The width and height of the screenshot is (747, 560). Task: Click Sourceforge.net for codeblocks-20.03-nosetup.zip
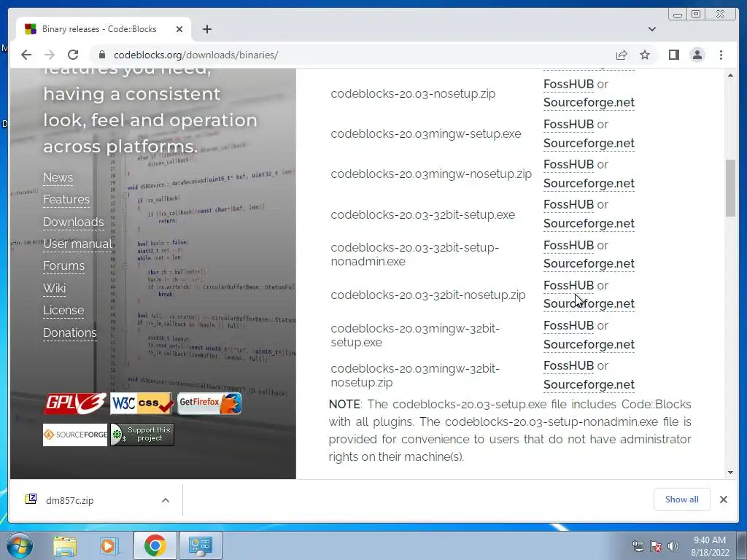point(589,103)
